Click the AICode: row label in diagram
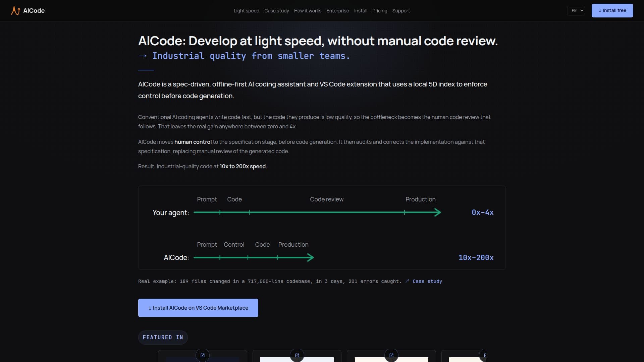 176,257
